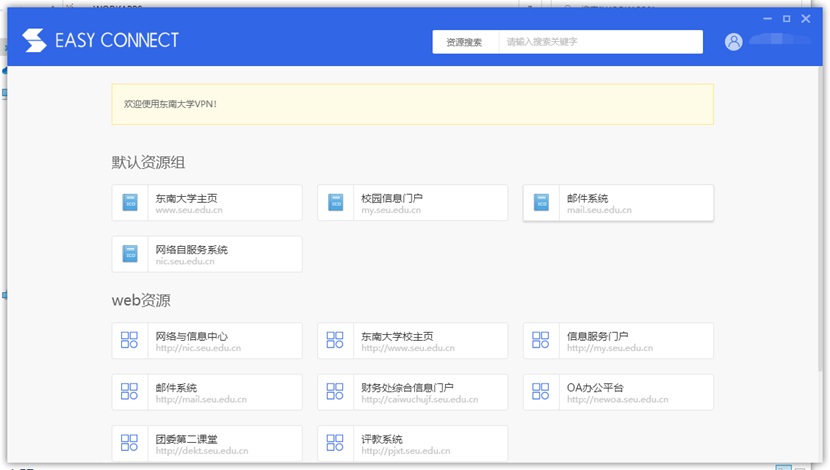Click the 东南大学校主页 web resource icon
The height and width of the screenshot is (470, 830).
[x=335, y=340]
